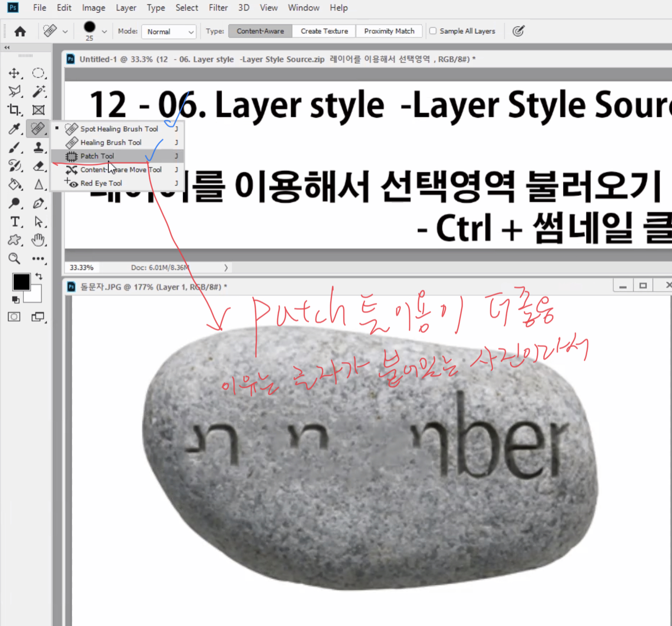This screenshot has height=626, width=672.
Task: Select the Horizontal Type tool
Action: [x=14, y=222]
